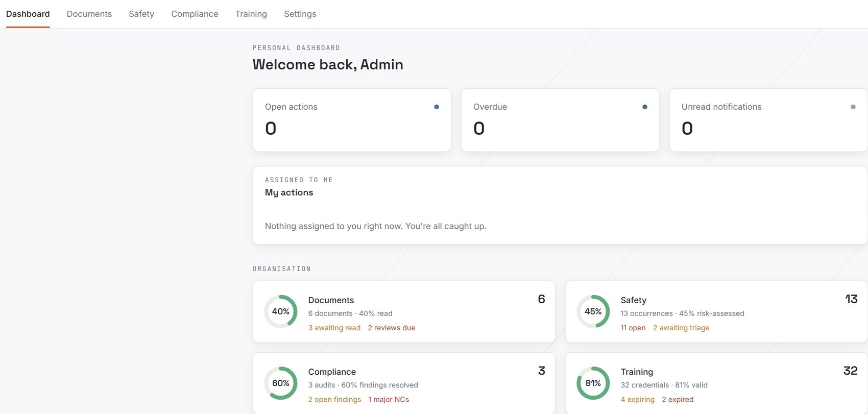Select the Training tab
The image size is (868, 414).
(251, 14)
